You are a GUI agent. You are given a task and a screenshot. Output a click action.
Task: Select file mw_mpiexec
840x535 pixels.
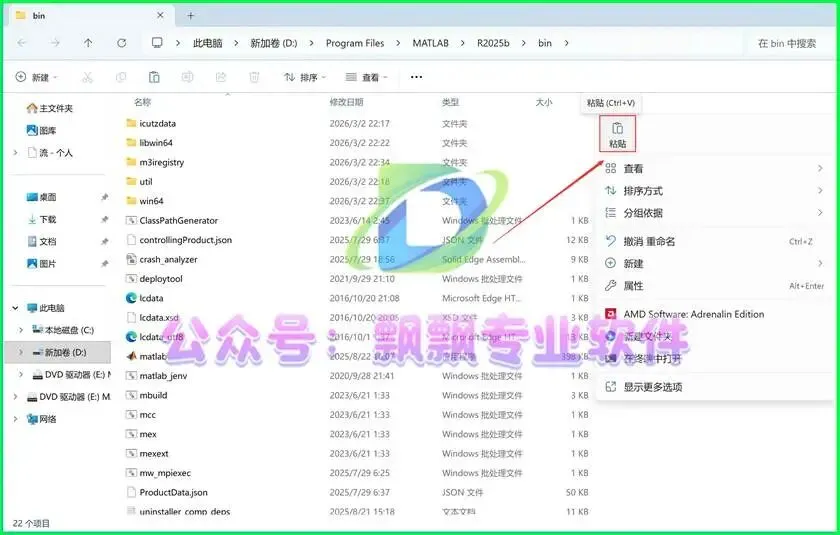165,473
